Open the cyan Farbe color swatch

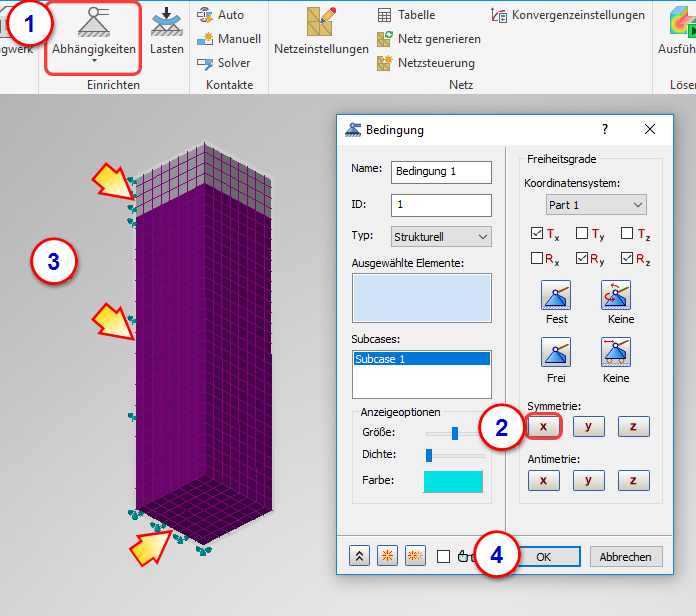tap(453, 482)
